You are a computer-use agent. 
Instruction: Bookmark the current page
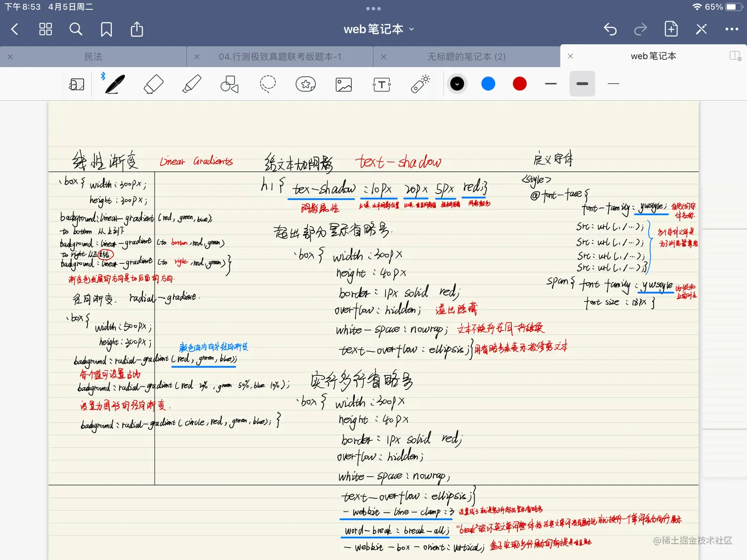coord(106,30)
